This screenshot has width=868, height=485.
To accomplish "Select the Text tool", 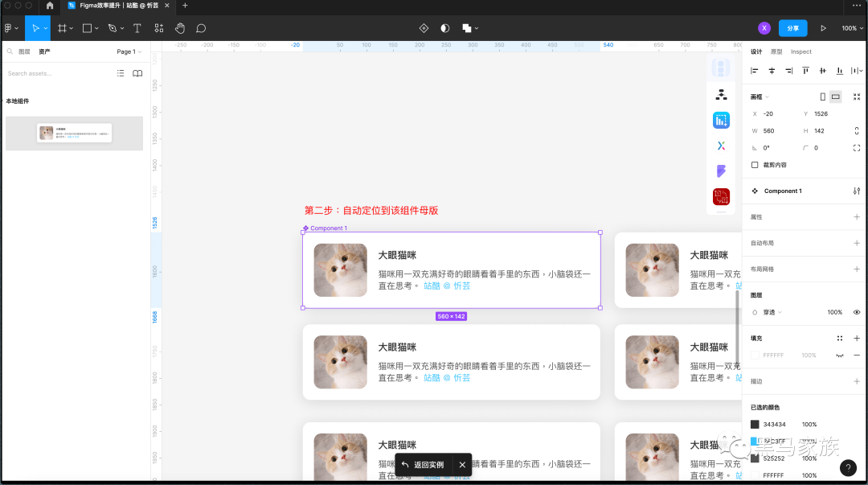I will click(x=137, y=27).
